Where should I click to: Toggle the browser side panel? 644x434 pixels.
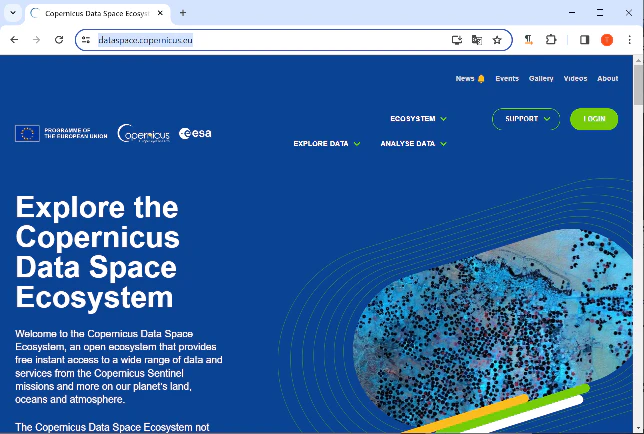tap(584, 40)
